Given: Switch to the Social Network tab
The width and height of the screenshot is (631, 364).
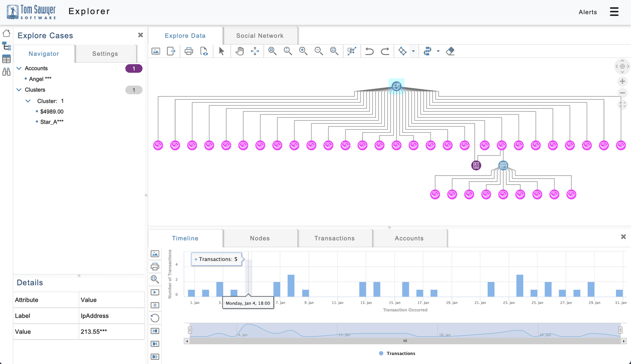Looking at the screenshot, I should (x=260, y=35).
